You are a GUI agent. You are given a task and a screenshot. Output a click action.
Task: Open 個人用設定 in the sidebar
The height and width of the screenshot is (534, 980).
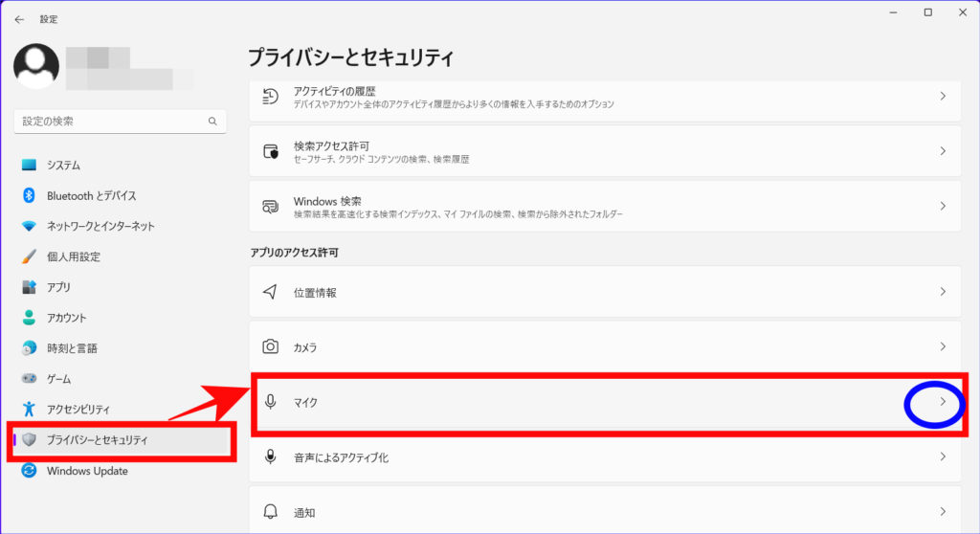click(73, 256)
